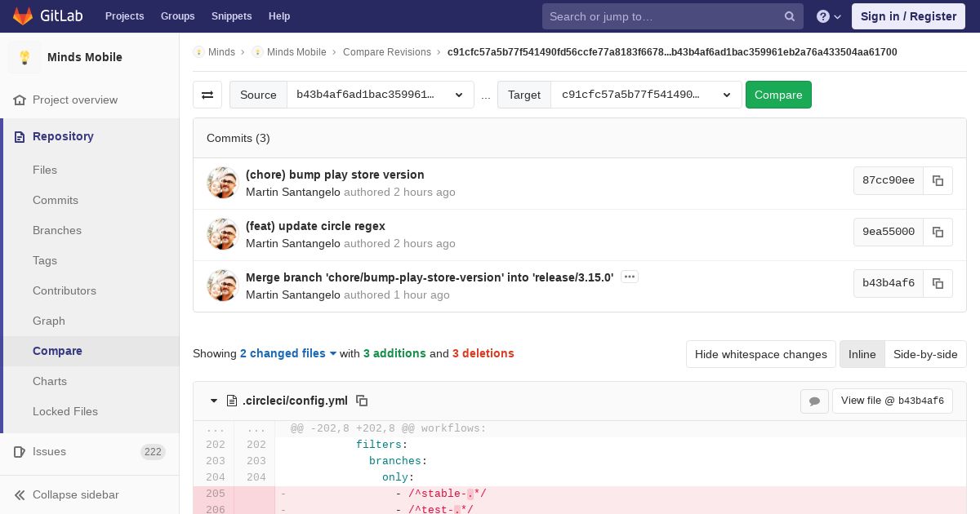
Task: Copy commit SHA b43b4af6 to clipboard
Action: tap(938, 283)
